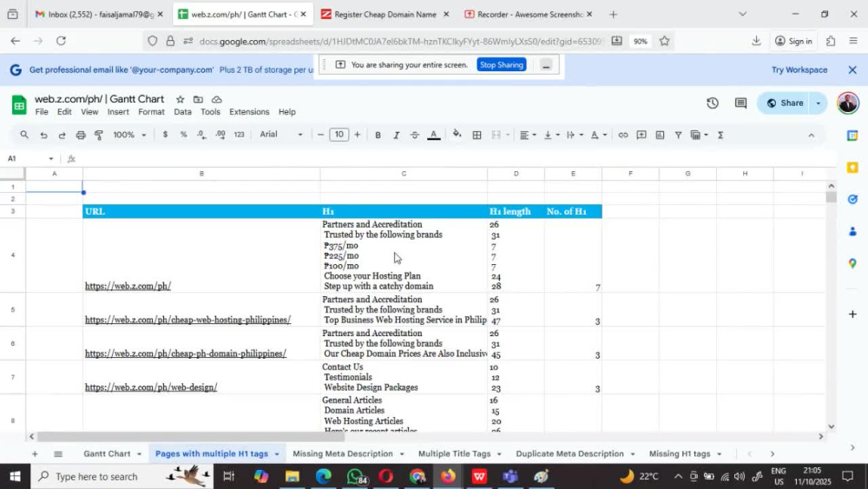Show all sheets list
Image resolution: width=868 pixels, height=489 pixels.
tap(58, 454)
